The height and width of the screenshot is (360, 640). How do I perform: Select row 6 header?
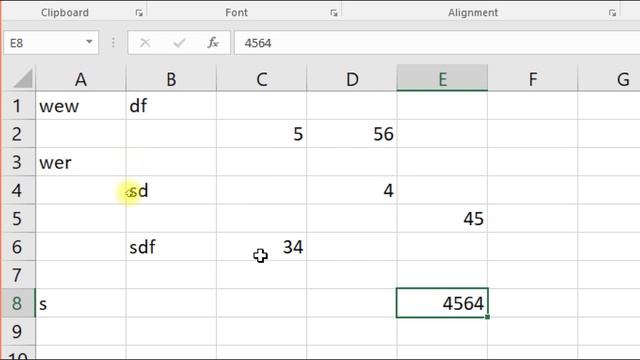tap(18, 247)
